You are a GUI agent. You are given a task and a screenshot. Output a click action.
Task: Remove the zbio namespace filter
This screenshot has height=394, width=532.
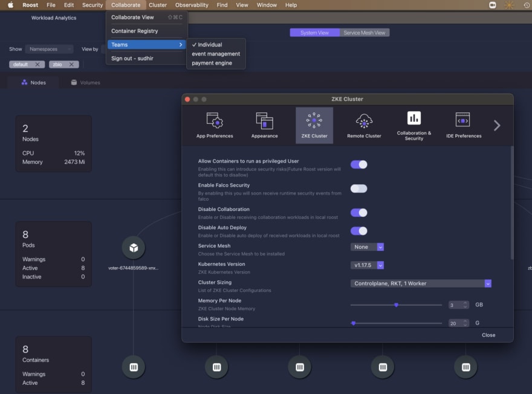tap(71, 65)
